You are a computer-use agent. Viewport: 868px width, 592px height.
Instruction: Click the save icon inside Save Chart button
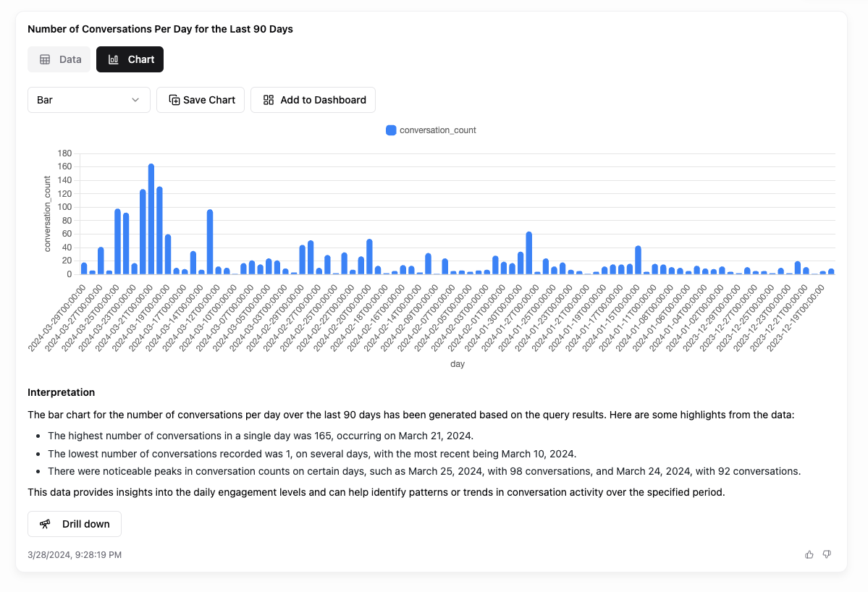(174, 100)
